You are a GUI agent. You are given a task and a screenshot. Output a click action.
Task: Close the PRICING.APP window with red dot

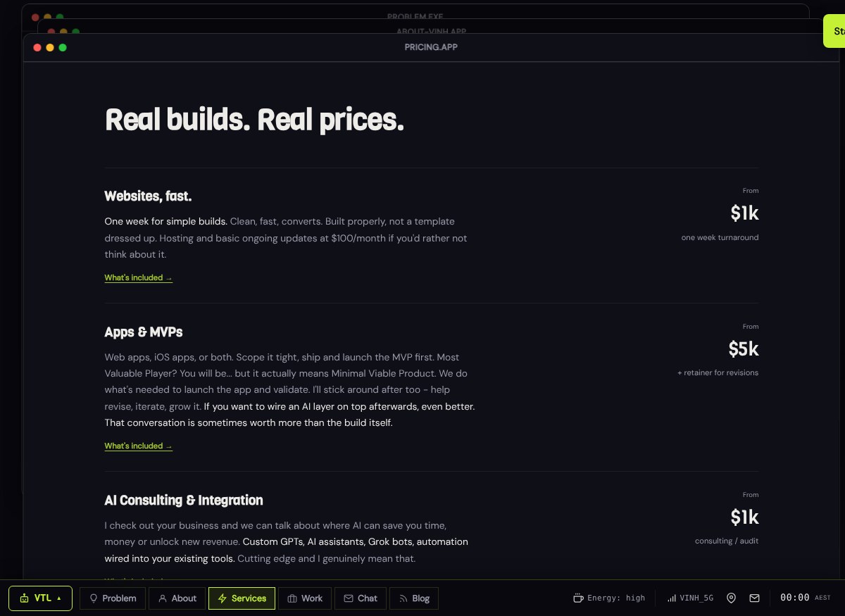37,47
